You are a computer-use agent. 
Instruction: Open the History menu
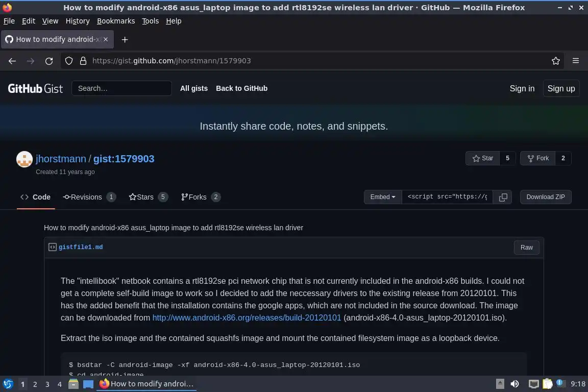click(78, 21)
